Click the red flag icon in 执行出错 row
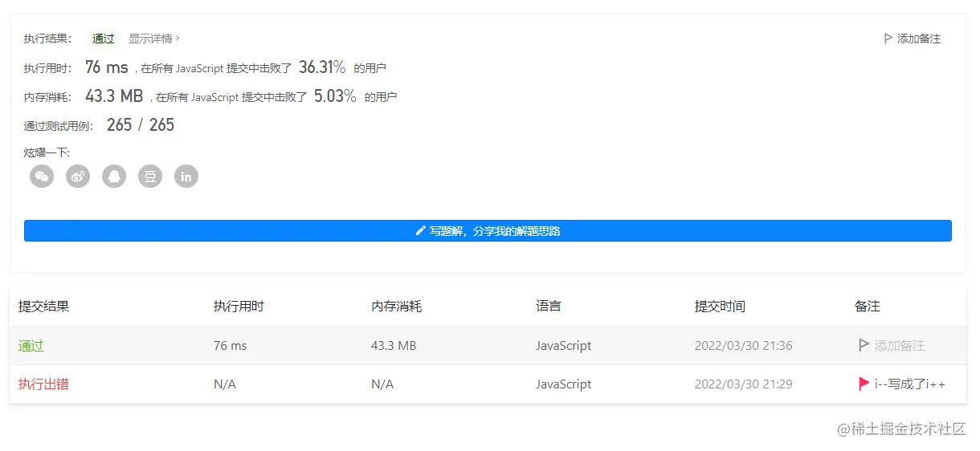The image size is (980, 451). pyautogui.click(x=864, y=384)
